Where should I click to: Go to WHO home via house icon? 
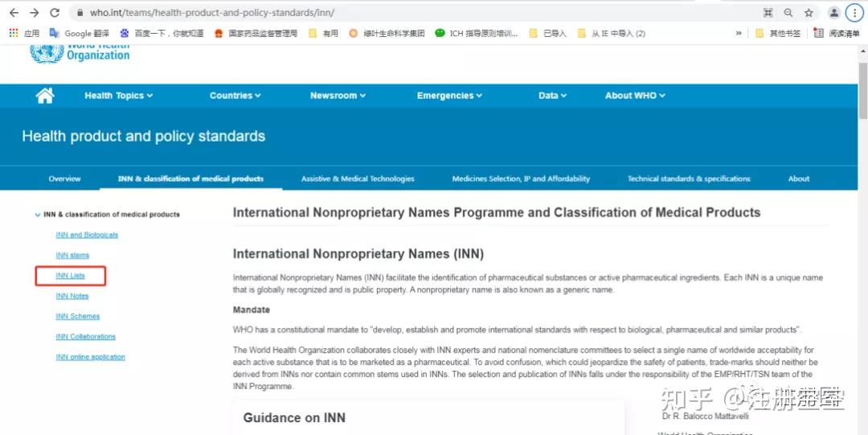pyautogui.click(x=45, y=96)
